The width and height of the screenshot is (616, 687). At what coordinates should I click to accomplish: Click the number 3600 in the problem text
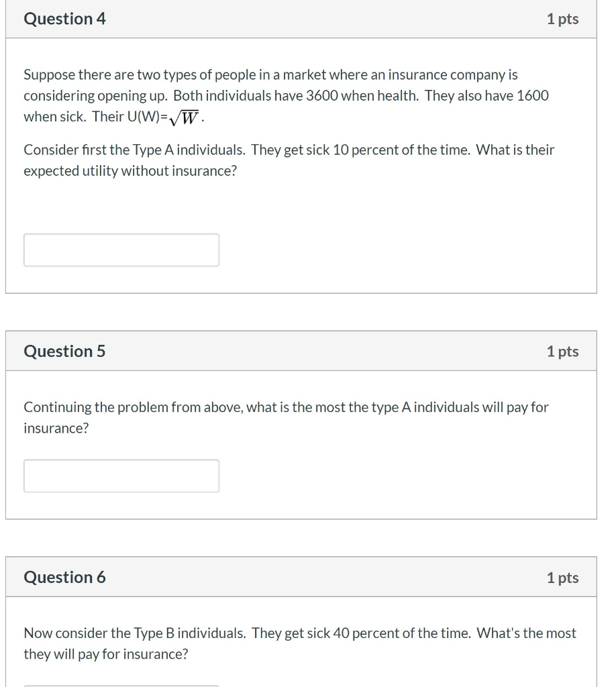tap(321, 95)
